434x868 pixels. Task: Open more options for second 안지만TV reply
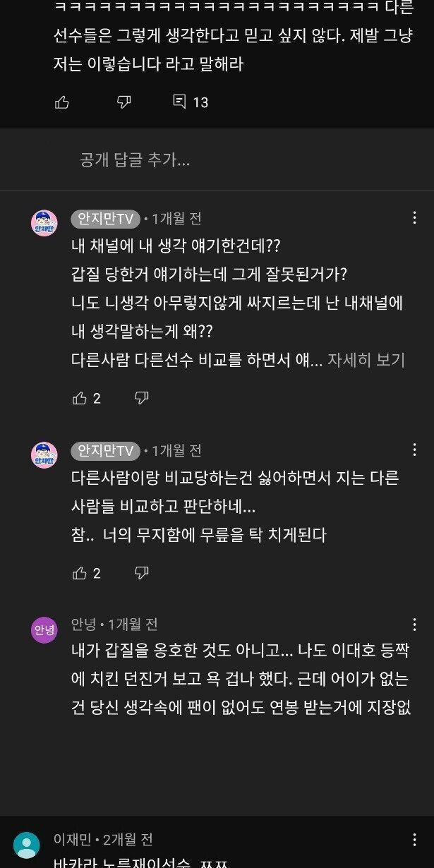pyautogui.click(x=414, y=450)
